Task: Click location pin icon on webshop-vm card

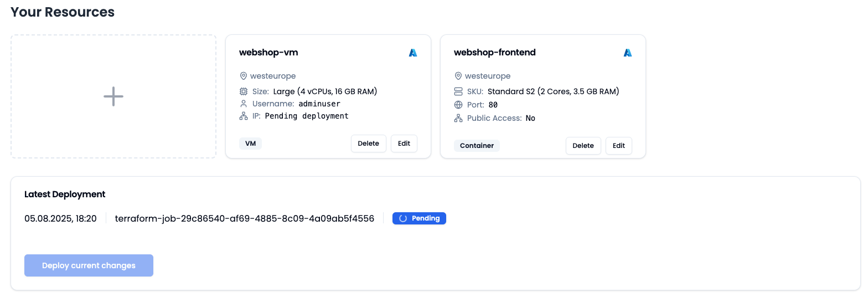Action: (x=243, y=76)
